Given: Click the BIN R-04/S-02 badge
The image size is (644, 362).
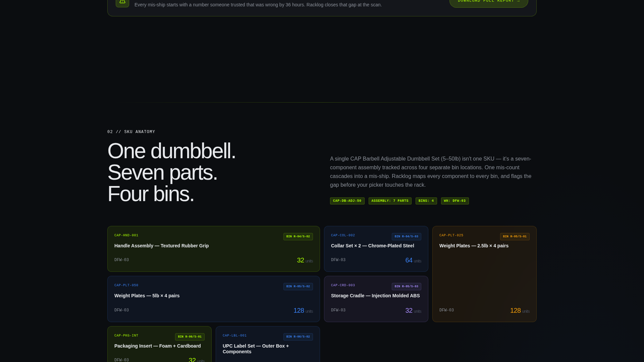Looking at the screenshot, I should (298, 237).
